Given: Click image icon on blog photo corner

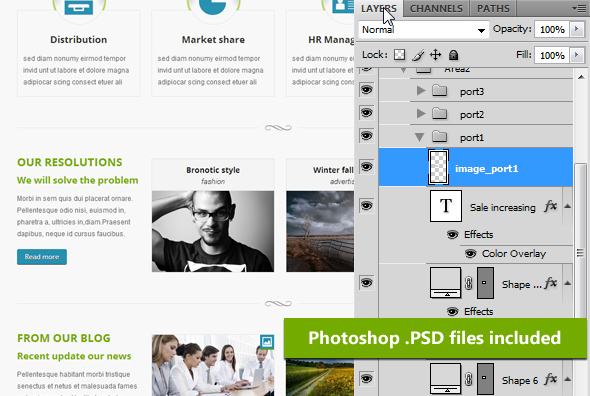Looking at the screenshot, I should click(x=267, y=342).
